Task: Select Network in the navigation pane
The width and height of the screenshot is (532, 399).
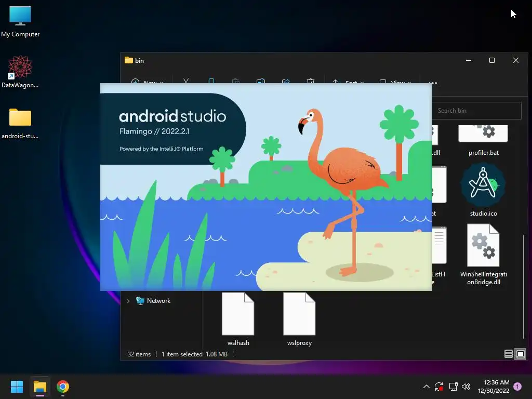Action: [x=153, y=301]
